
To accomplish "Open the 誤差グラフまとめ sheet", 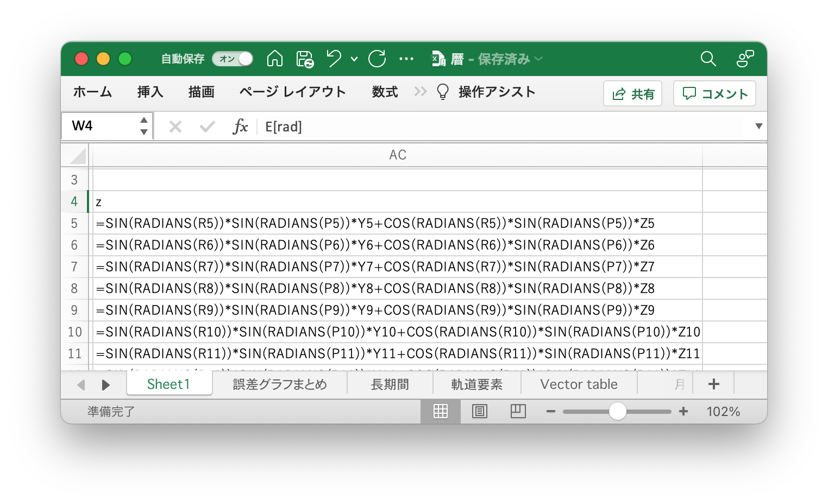I will point(280,384).
